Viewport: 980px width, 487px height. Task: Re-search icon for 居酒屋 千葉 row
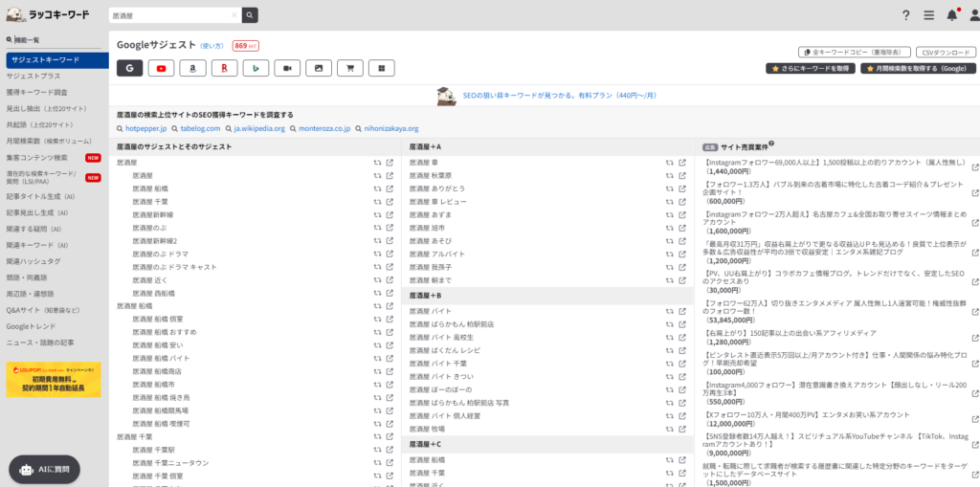click(x=377, y=202)
